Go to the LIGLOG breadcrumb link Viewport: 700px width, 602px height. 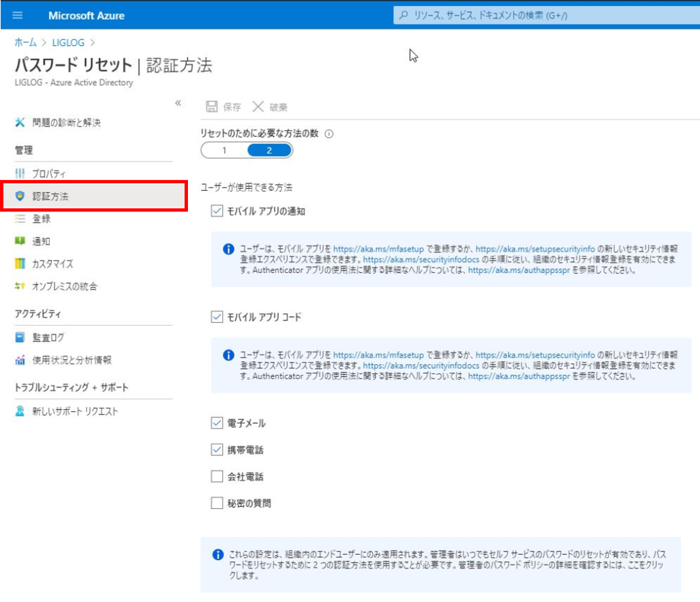point(68,42)
